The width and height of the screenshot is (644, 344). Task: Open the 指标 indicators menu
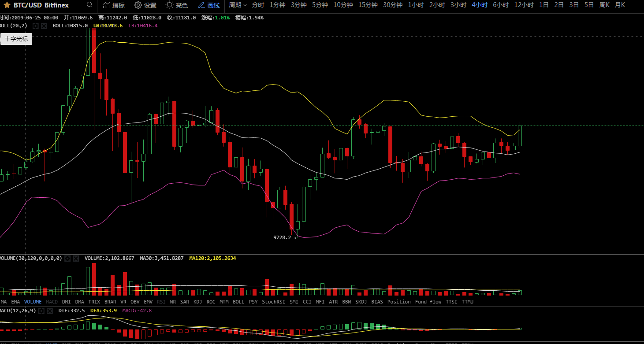pyautogui.click(x=114, y=5)
